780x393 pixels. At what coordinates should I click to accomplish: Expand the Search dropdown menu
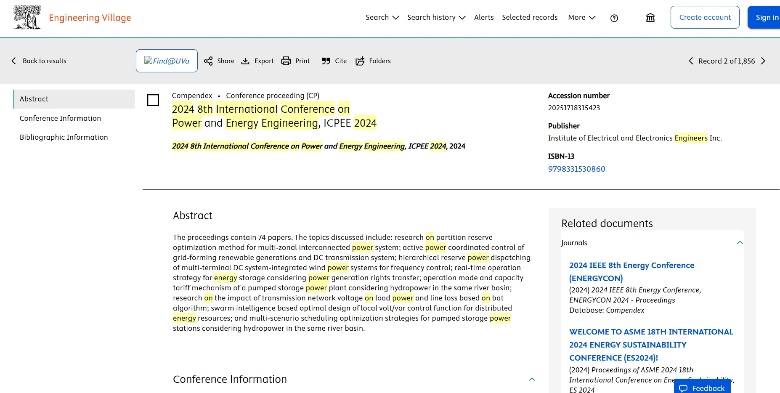pos(382,17)
